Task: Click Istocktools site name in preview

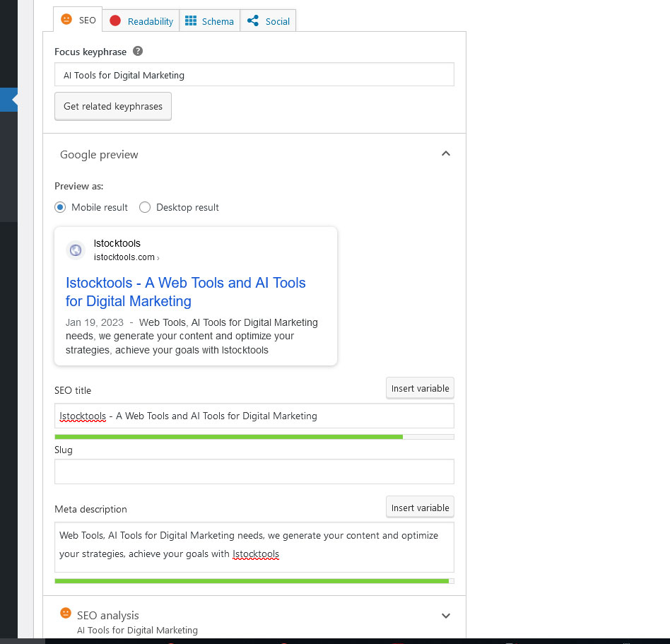Action: (x=117, y=243)
